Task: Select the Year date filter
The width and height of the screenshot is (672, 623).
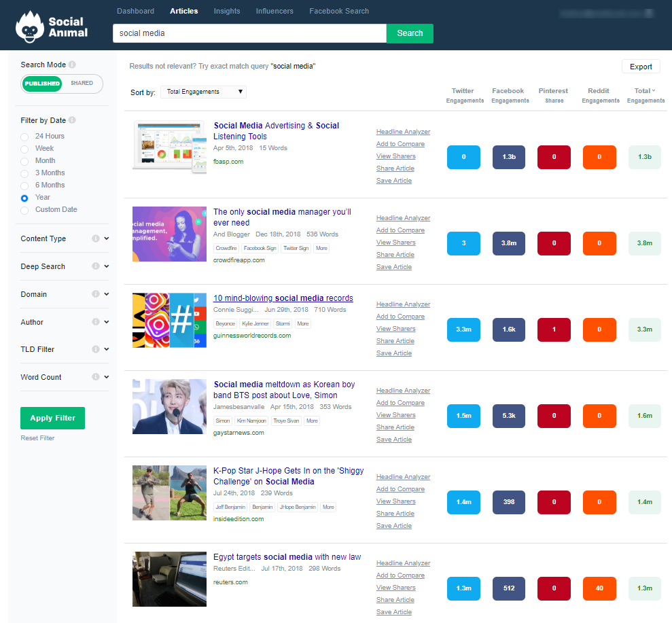Action: click(24, 198)
